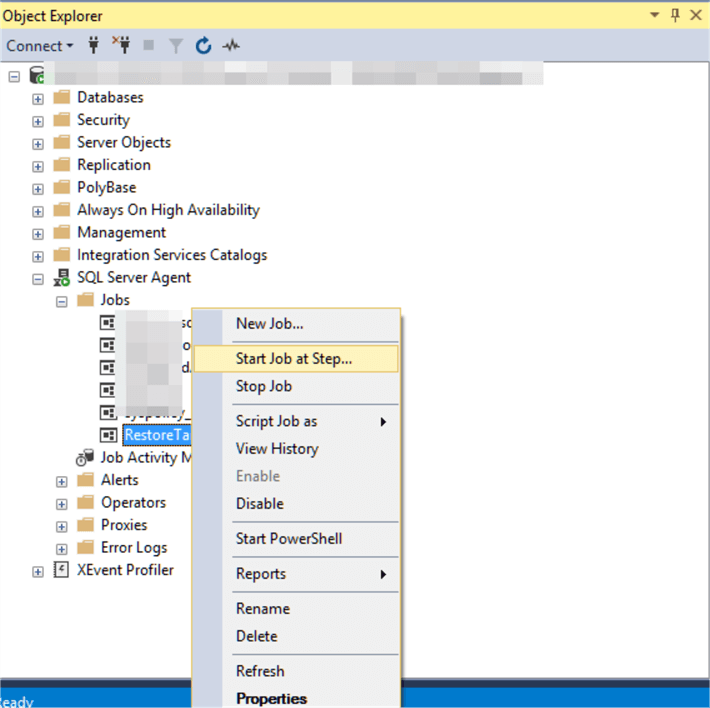Choose Refresh from context menu
Viewport: 710px width, 708px height.
[x=296, y=671]
